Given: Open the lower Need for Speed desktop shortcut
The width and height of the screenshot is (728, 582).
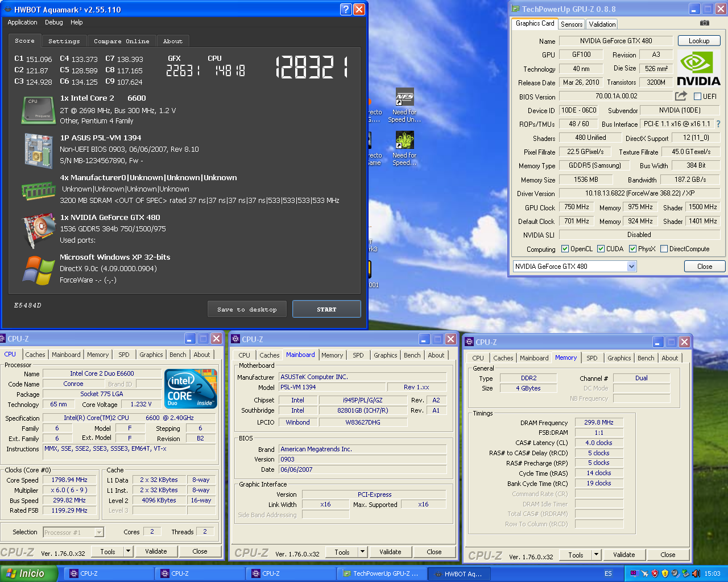Looking at the screenshot, I should click(405, 149).
